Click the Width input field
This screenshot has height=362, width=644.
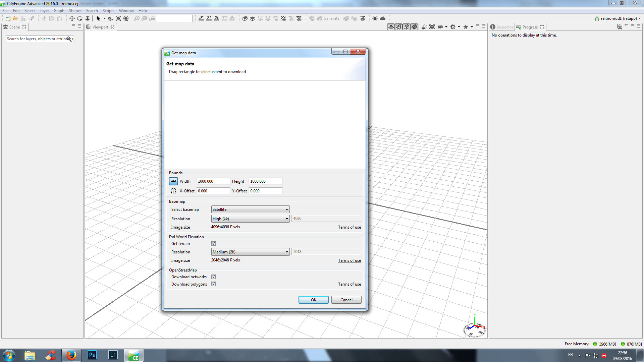point(213,181)
